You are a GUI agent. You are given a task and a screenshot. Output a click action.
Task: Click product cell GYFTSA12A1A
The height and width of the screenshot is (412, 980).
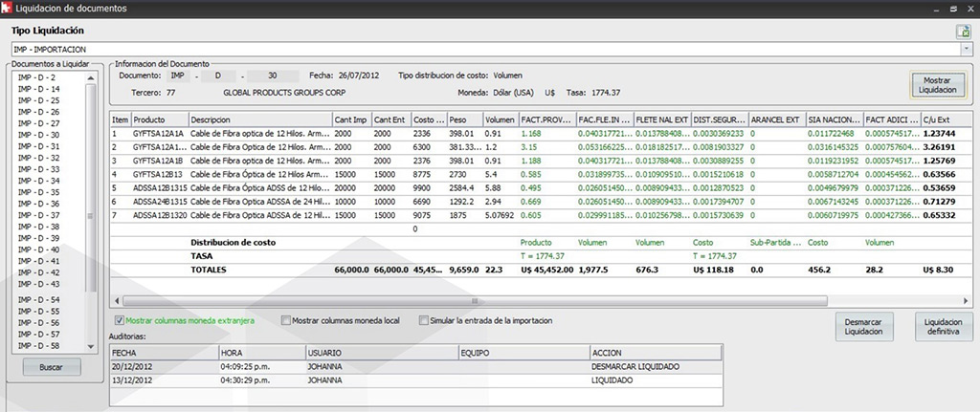click(160, 134)
